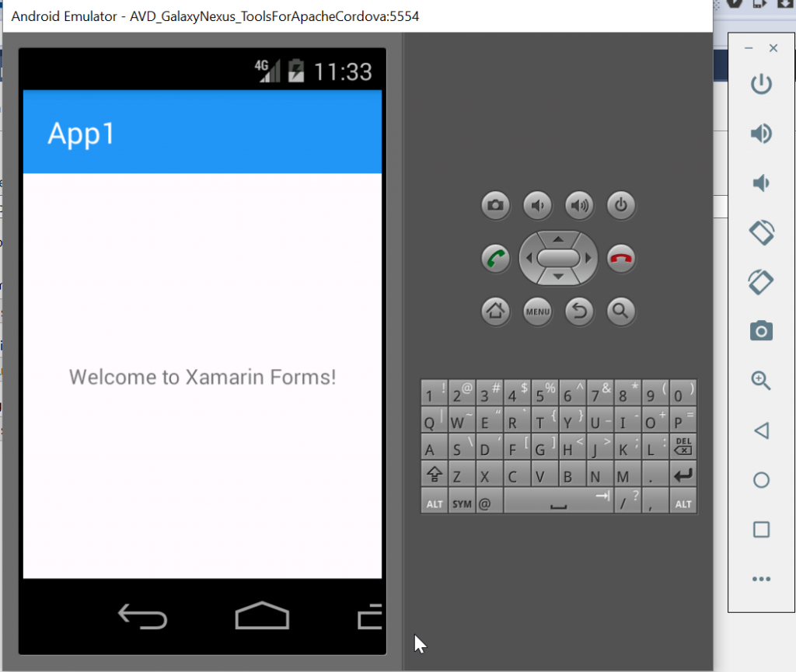Click the Android Emulator window title
This screenshot has height=672, width=796.
click(215, 16)
